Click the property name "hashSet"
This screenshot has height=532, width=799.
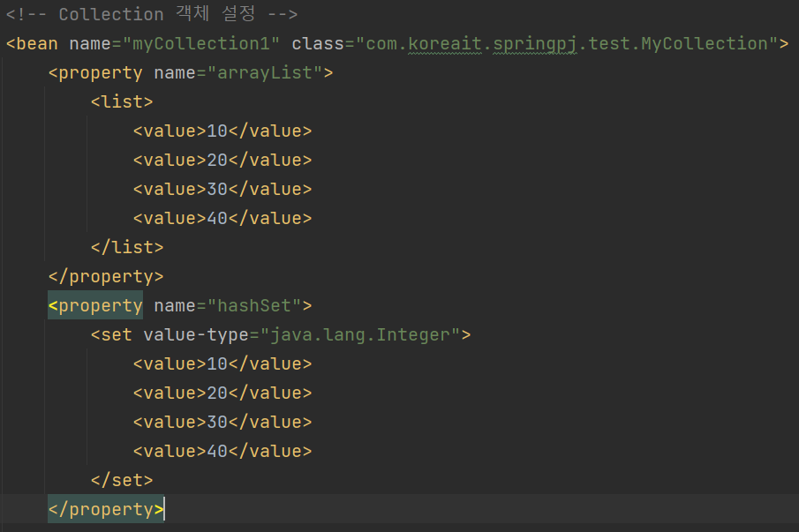point(254,305)
